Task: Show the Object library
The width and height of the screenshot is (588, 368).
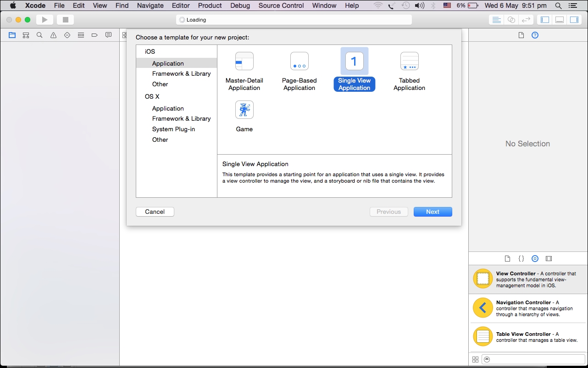Action: point(535,259)
